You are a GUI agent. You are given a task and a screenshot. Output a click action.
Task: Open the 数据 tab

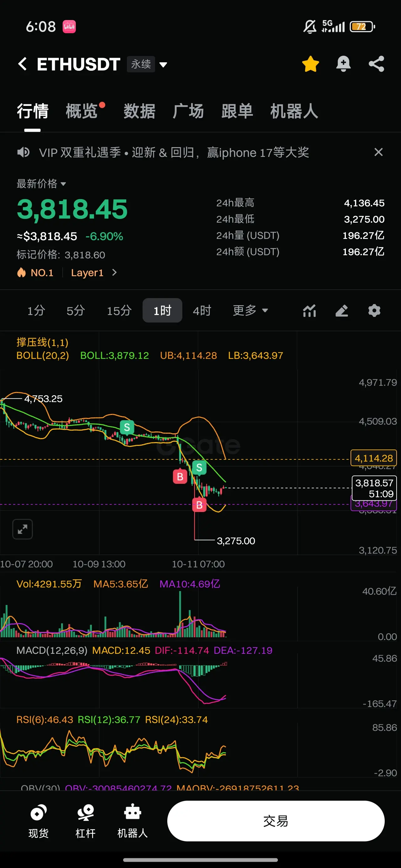point(139,111)
